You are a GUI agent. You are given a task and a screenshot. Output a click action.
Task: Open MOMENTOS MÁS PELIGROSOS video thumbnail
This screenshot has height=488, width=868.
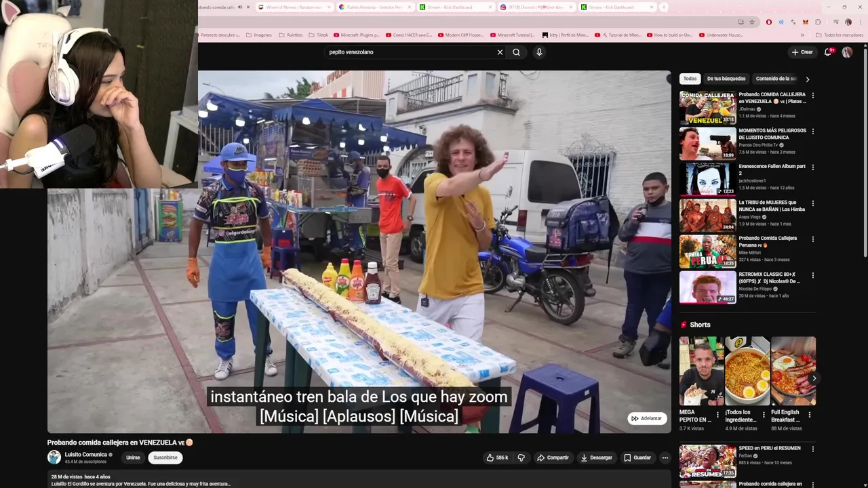[x=708, y=143]
